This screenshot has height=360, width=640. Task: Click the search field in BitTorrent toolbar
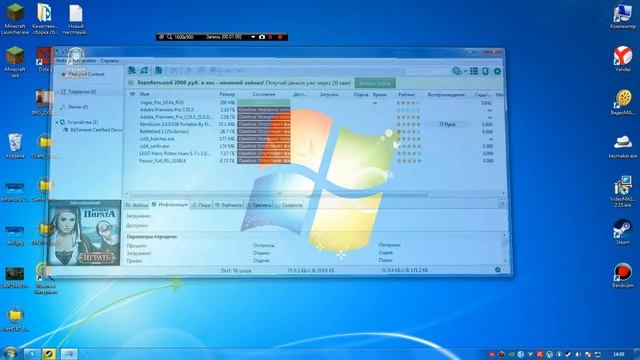pyautogui.click(x=428, y=71)
